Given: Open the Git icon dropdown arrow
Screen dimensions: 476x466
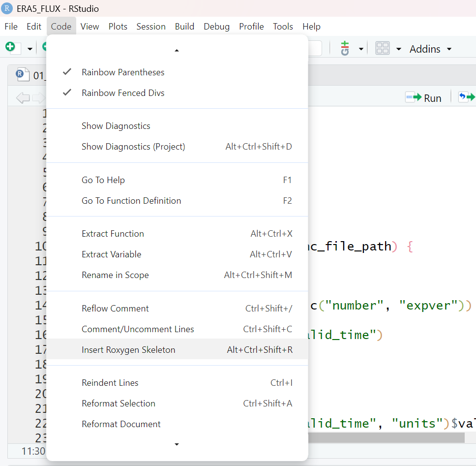Looking at the screenshot, I should [361, 49].
